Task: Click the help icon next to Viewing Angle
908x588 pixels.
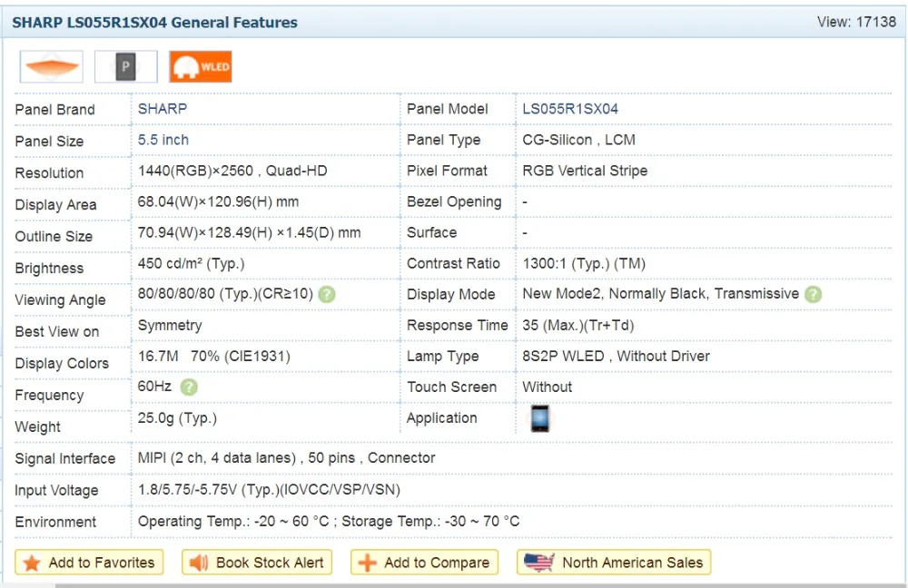Action: pyautogui.click(x=327, y=295)
